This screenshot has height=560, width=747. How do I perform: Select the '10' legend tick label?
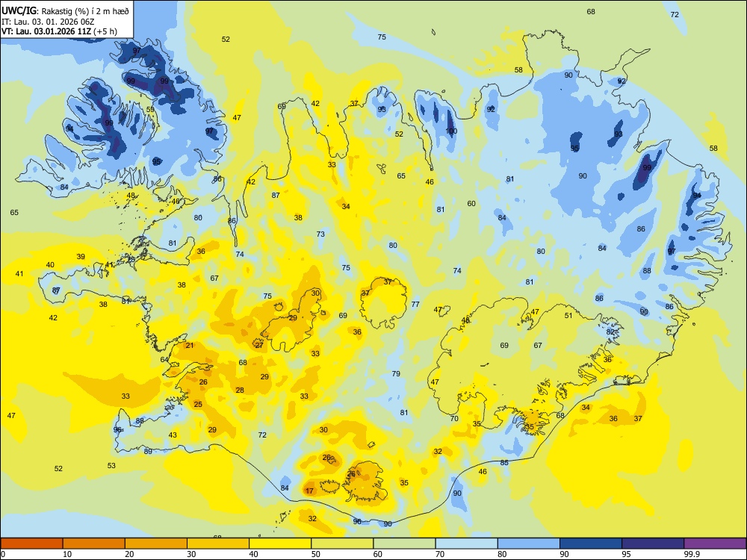pos(67,554)
